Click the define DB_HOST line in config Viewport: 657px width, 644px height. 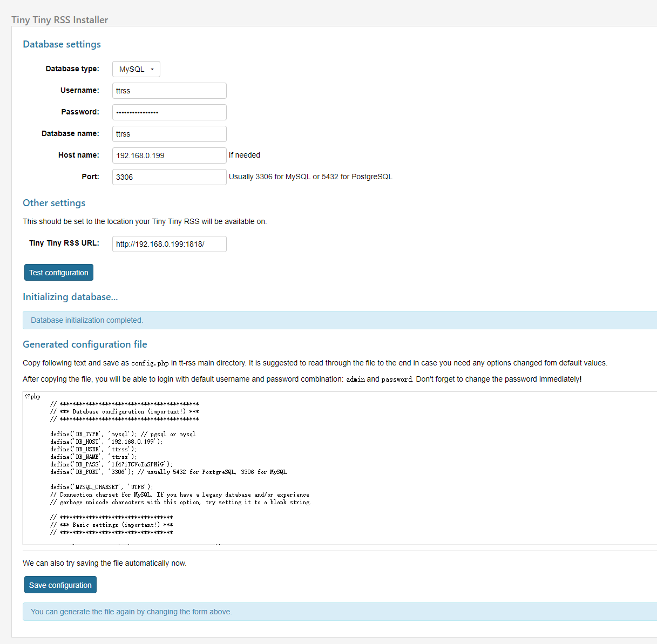(107, 442)
